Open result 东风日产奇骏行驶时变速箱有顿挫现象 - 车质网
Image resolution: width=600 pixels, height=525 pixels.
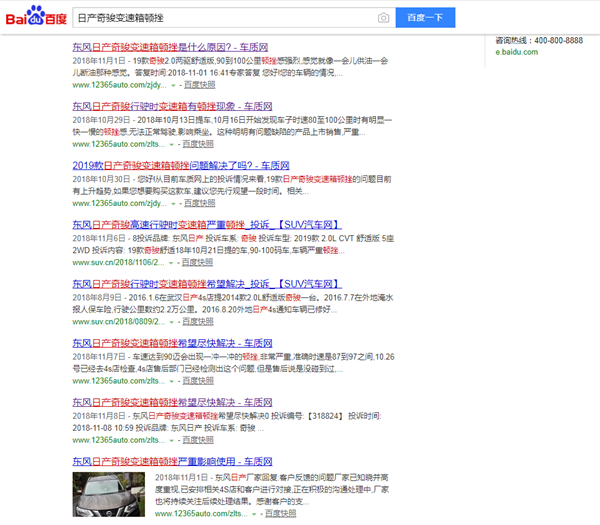point(172,106)
